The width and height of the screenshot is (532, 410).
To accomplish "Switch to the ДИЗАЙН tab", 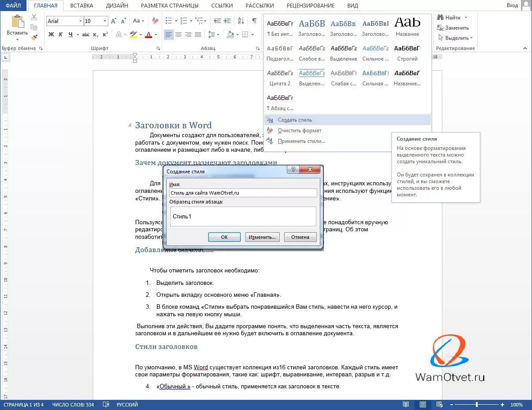I will click(x=117, y=5).
